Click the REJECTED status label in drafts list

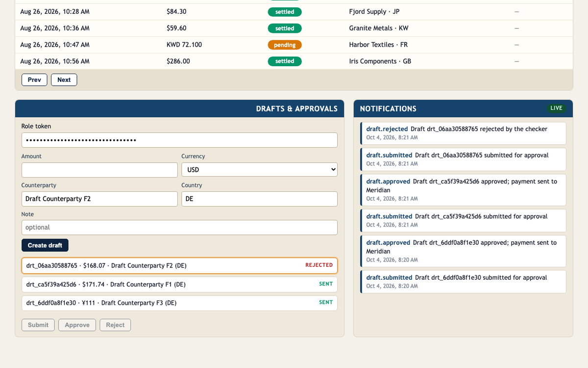pos(319,265)
